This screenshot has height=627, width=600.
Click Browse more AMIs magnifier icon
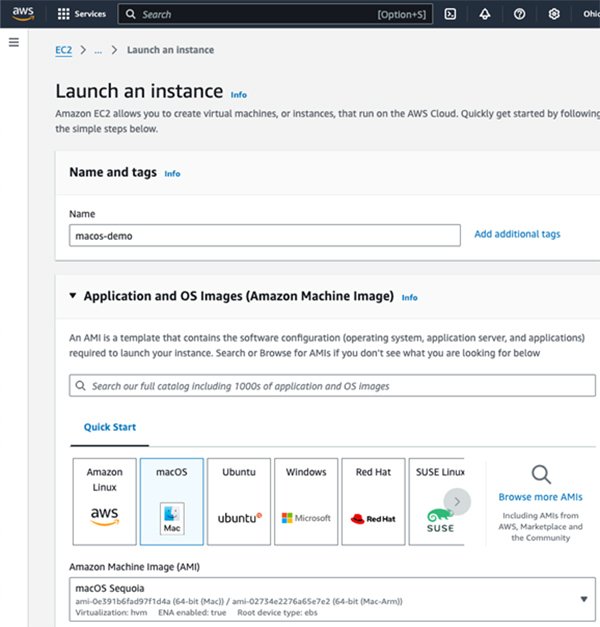[x=540, y=474]
